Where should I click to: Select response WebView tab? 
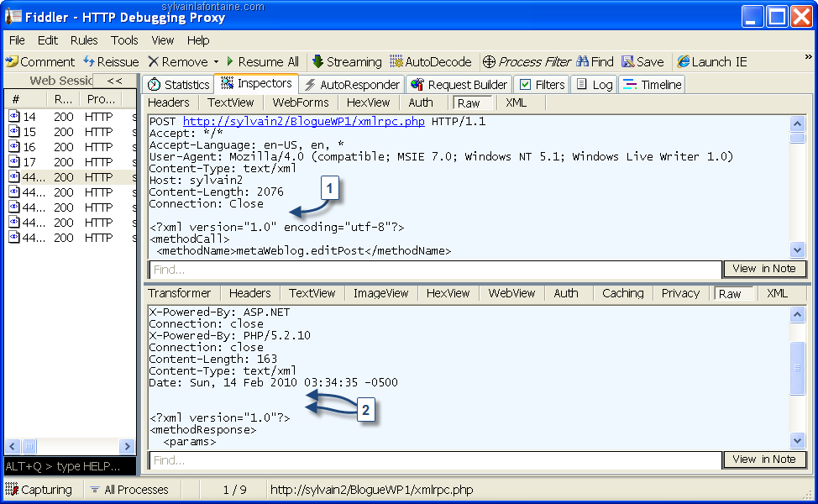(x=511, y=293)
